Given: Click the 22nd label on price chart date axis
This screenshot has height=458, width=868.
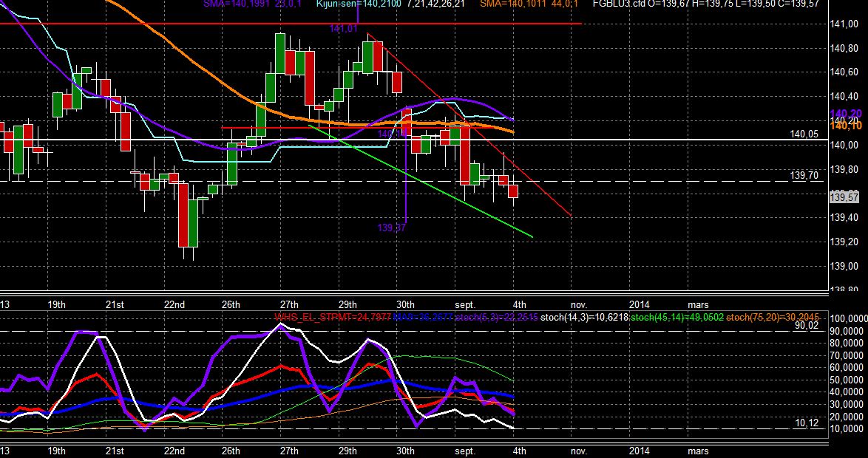Looking at the screenshot, I should [x=174, y=305].
